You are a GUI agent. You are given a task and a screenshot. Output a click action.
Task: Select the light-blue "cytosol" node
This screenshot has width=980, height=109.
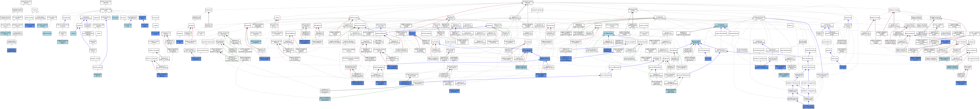click(x=73, y=33)
